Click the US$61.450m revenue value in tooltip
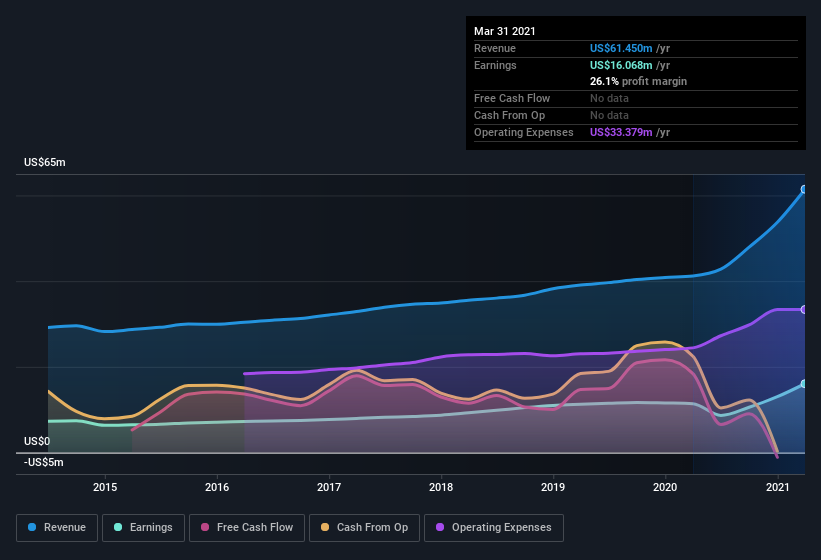Screen dimensions: 821x560 [621, 48]
